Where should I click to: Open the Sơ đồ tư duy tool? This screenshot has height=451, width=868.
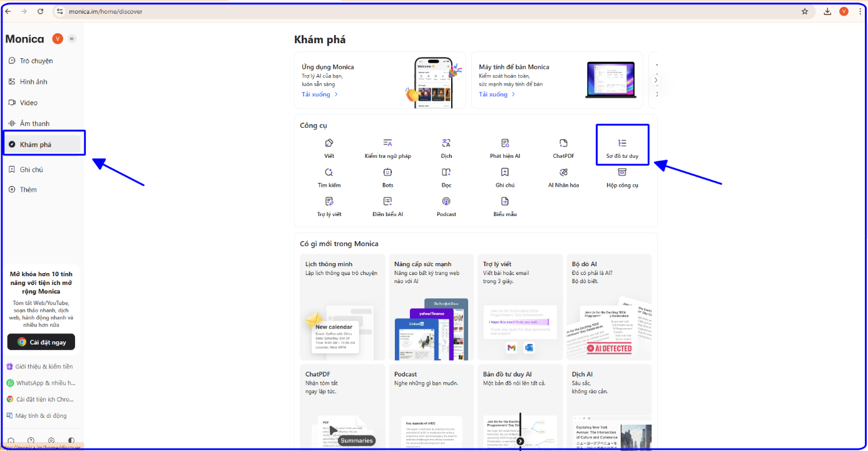(622, 148)
